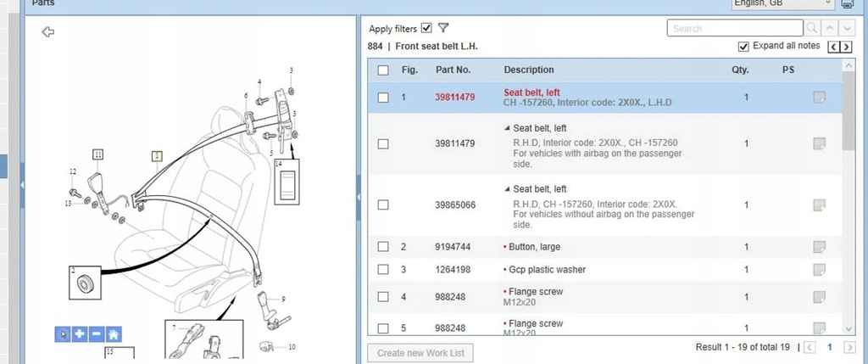
Task: Zoom in on diagram with plus button
Action: point(80,334)
